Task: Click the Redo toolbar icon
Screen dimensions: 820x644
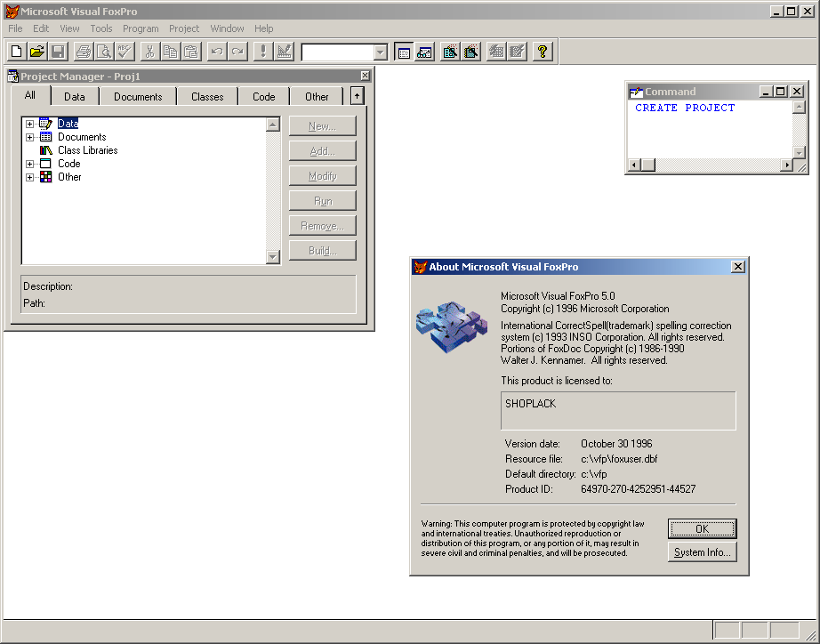Action: (237, 52)
